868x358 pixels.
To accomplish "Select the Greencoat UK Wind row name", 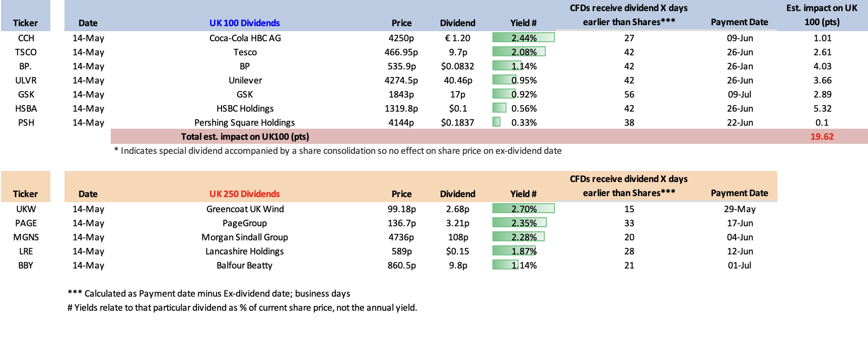I will (x=245, y=209).
